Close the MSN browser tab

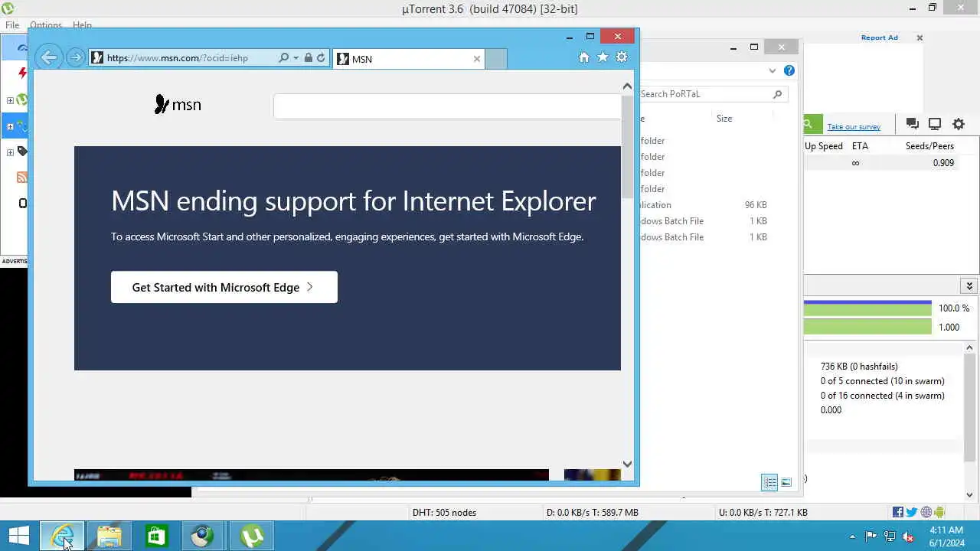(477, 58)
